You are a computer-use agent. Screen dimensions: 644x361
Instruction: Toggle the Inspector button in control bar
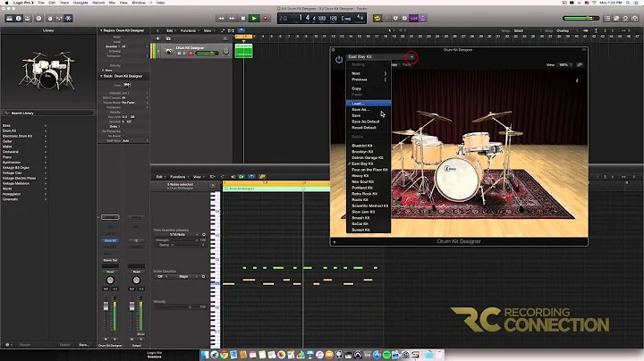click(x=19, y=19)
